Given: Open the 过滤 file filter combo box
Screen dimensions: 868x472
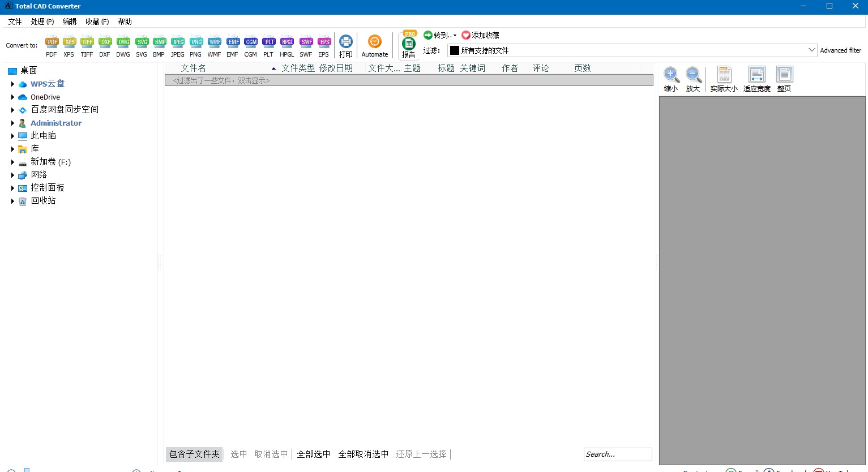Looking at the screenshot, I should click(632, 50).
